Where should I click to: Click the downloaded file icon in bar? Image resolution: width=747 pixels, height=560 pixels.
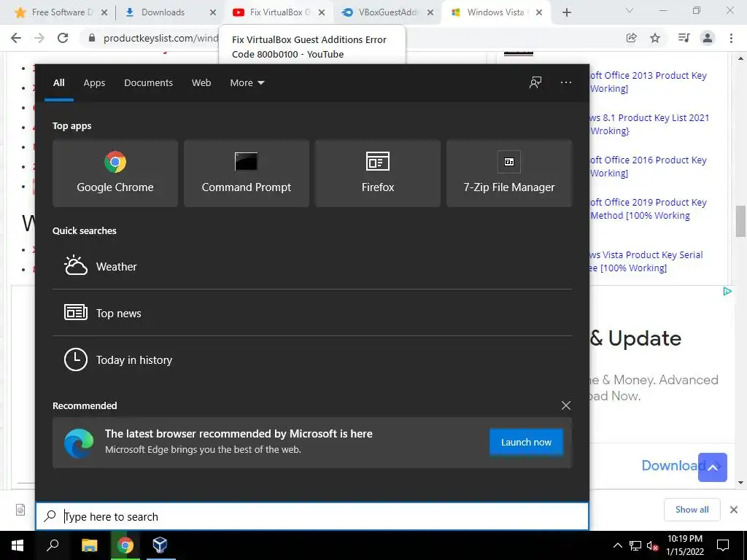(x=20, y=510)
